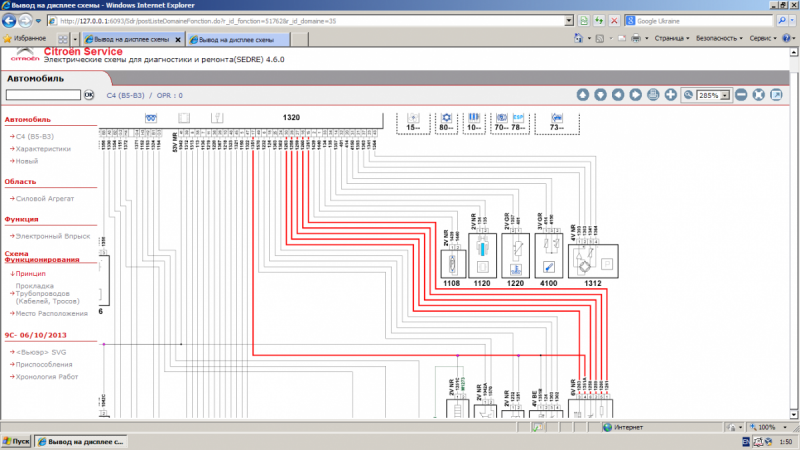Click the Место Расположения link
Image resolution: width=800 pixels, height=450 pixels.
tap(50, 313)
